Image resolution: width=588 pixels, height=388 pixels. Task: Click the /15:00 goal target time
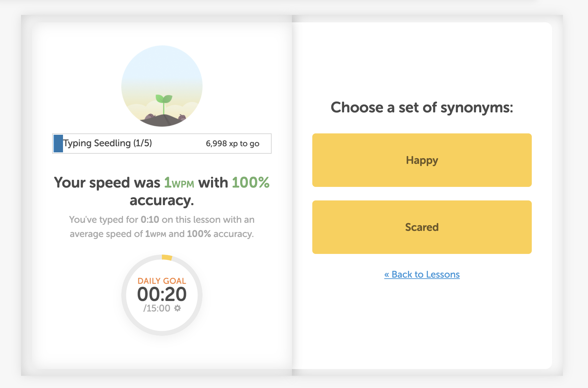pyautogui.click(x=157, y=308)
